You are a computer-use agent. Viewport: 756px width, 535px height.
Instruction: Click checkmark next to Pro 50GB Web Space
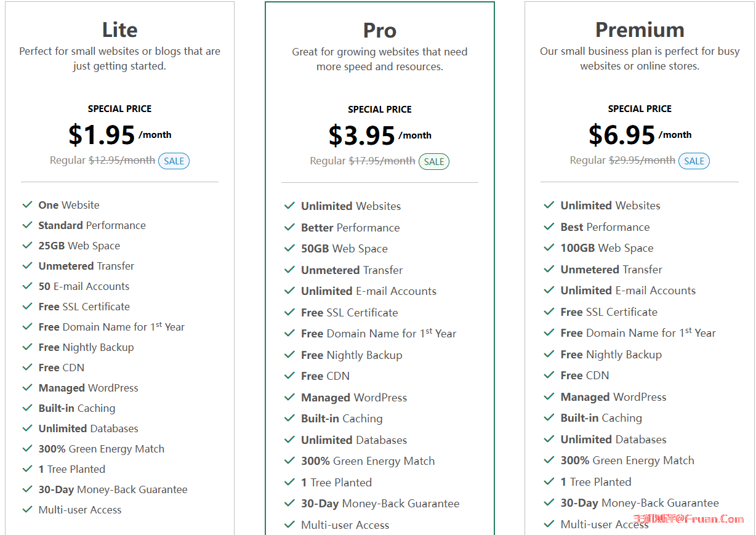pos(289,248)
